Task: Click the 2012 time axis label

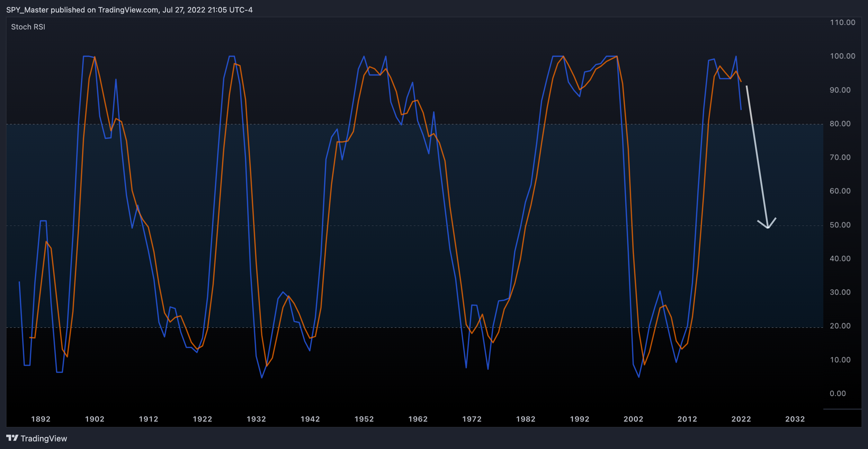Action: (x=687, y=419)
